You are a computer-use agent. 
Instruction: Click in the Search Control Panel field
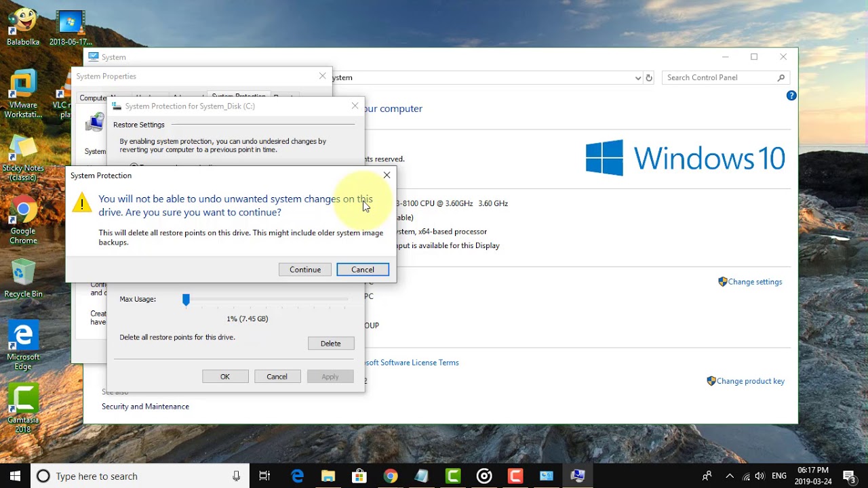719,78
